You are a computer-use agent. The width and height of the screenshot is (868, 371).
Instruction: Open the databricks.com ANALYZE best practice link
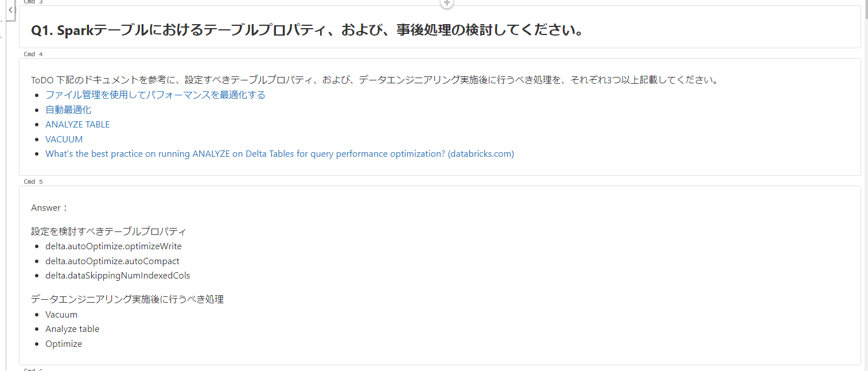click(x=279, y=153)
